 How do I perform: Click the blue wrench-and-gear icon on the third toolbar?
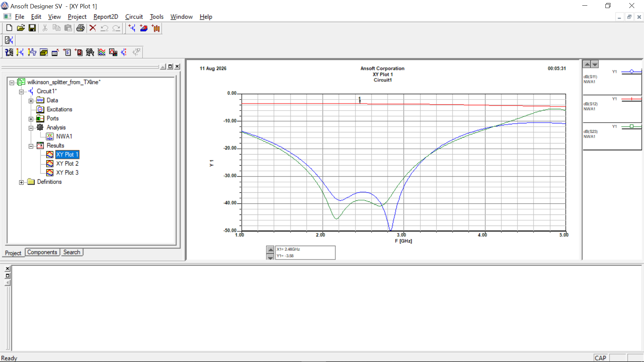click(x=9, y=52)
